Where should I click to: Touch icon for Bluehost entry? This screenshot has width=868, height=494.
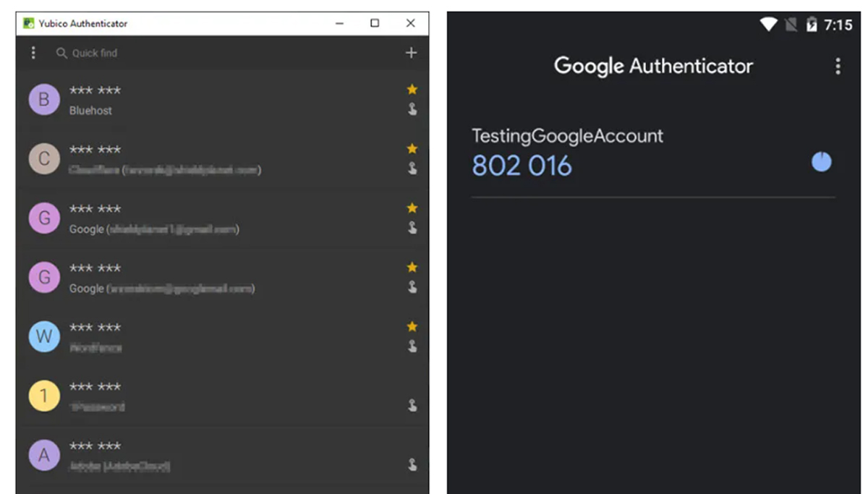(412, 109)
